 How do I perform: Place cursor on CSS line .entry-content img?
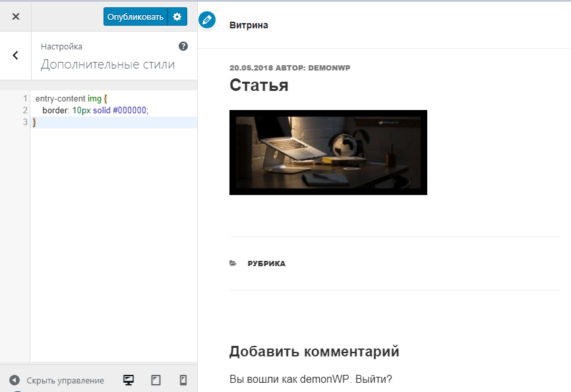[70, 98]
